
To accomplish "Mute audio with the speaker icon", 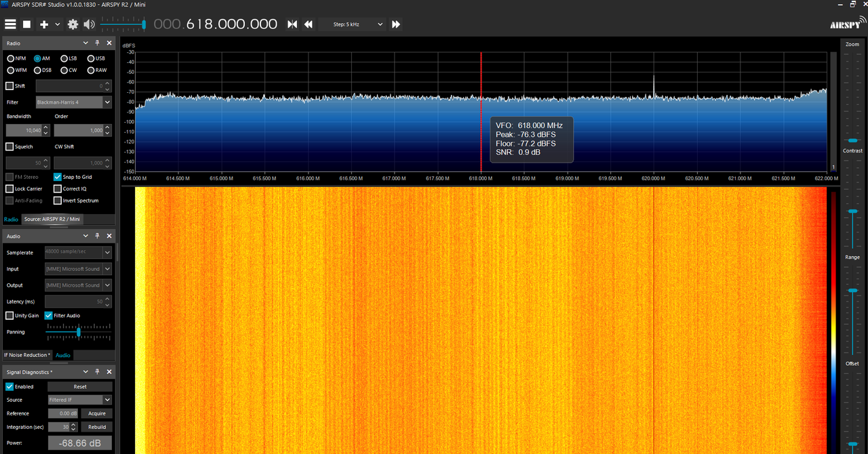I will tap(90, 24).
